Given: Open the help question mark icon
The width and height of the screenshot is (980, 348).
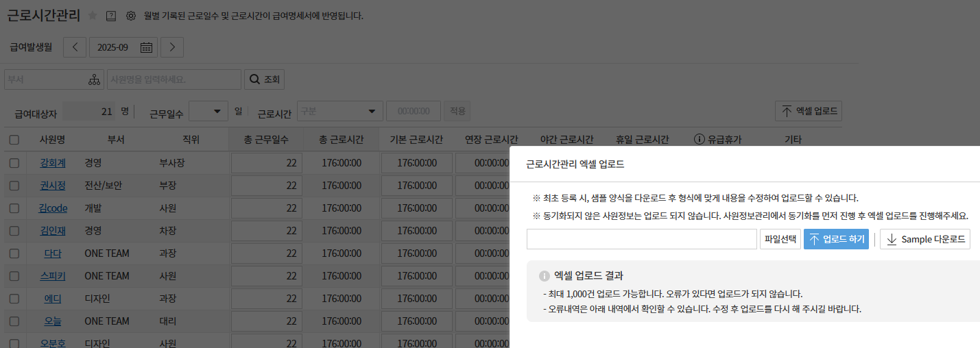Looking at the screenshot, I should click(x=111, y=15).
